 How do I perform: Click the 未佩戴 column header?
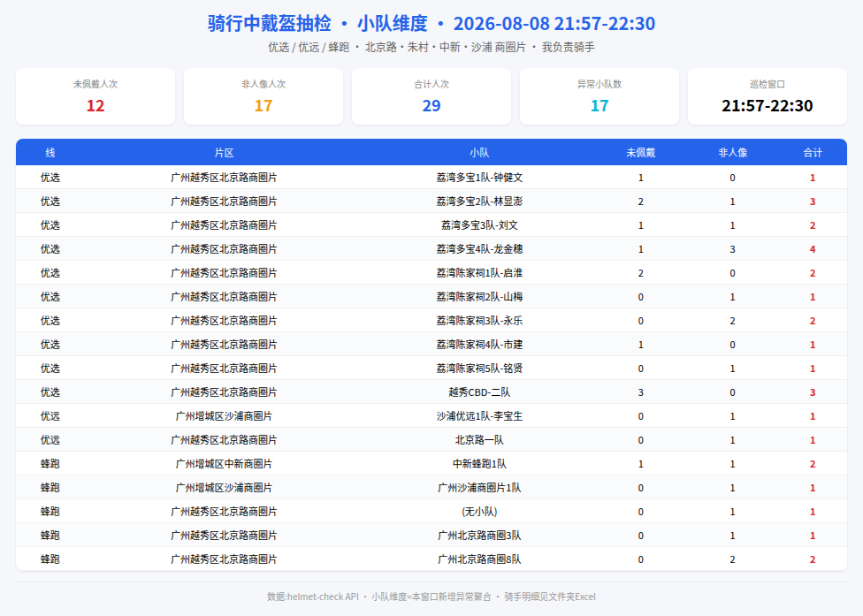641,152
